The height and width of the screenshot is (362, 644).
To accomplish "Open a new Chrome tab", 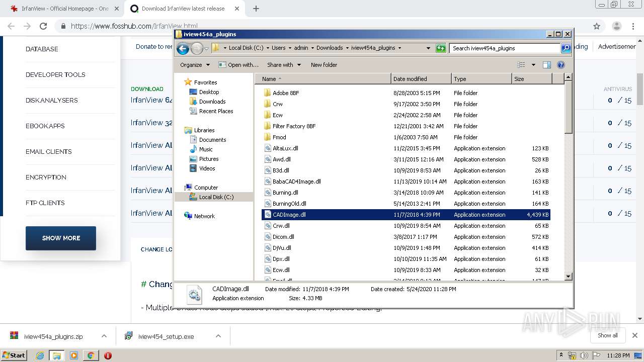I will [x=256, y=9].
